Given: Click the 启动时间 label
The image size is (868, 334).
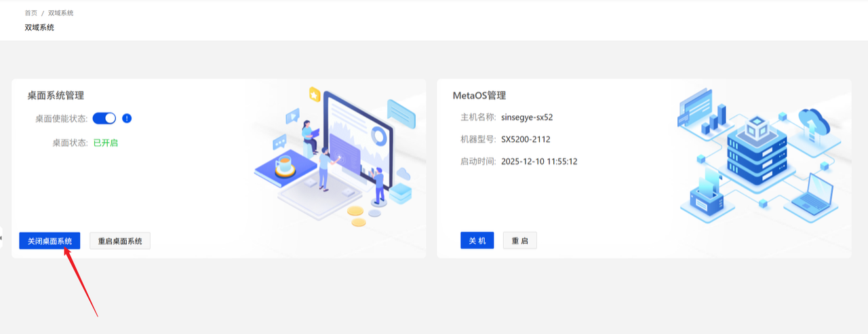Looking at the screenshot, I should [x=479, y=162].
